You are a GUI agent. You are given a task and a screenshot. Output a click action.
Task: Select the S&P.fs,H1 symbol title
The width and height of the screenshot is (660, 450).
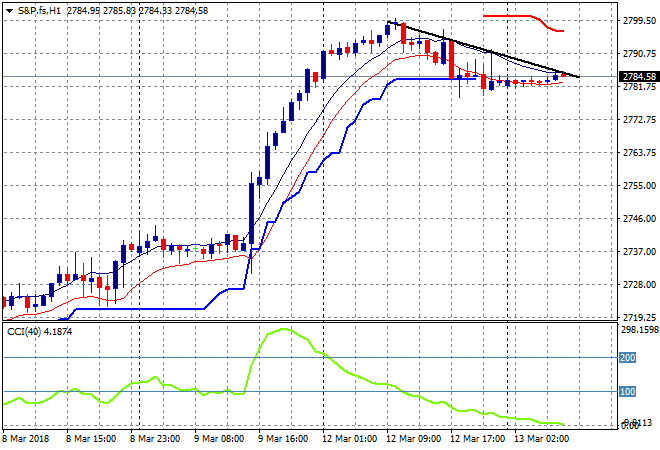(x=40, y=8)
